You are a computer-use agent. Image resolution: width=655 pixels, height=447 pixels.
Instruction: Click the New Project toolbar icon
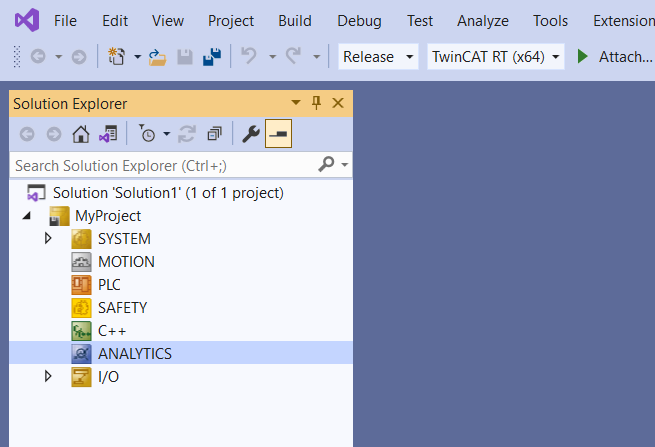pos(117,56)
